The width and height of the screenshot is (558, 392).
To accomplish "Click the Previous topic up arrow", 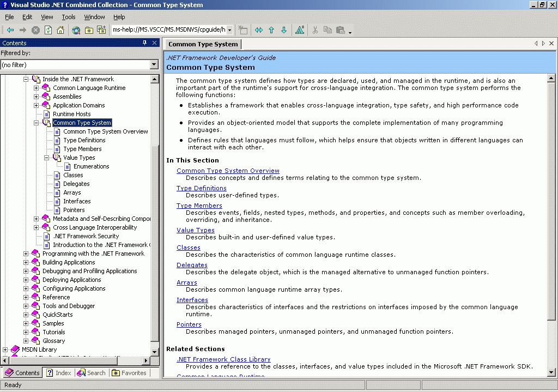I will point(271,31).
